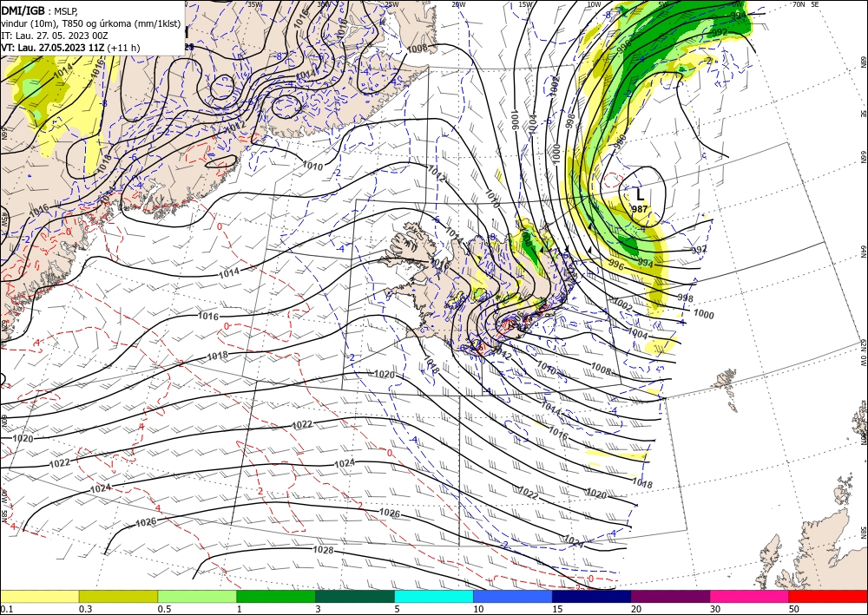Click legend tick label 30
Image resolution: width=868 pixels, height=615 pixels.
[x=715, y=609]
